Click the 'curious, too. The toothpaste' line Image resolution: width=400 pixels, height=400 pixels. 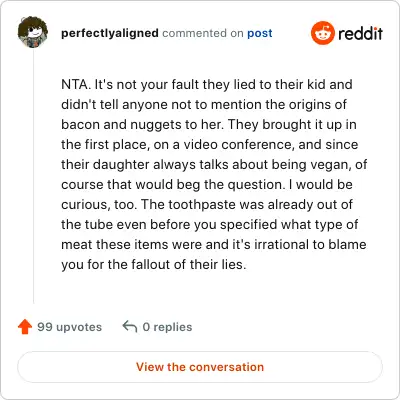coord(207,204)
